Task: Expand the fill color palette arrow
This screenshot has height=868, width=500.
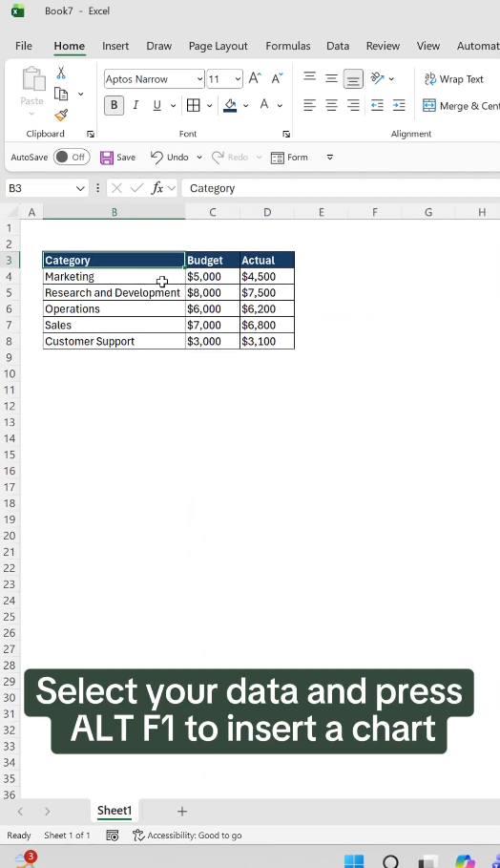Action: 245,105
